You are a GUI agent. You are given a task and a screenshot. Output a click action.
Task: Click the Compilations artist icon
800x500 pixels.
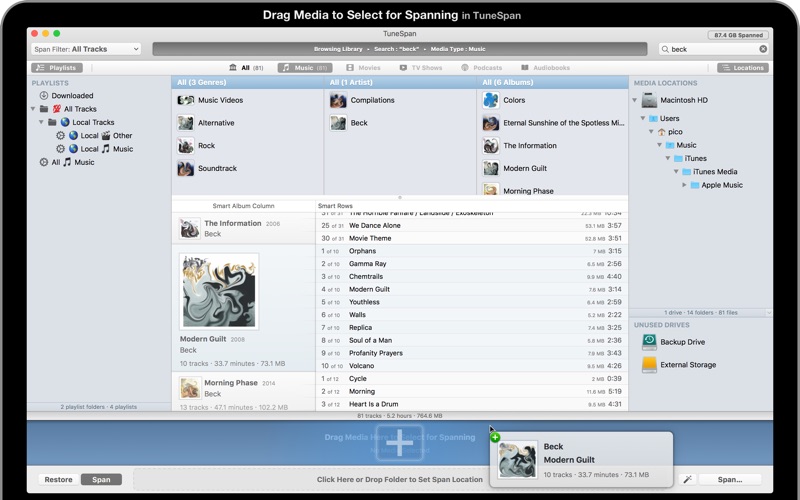tap(338, 100)
